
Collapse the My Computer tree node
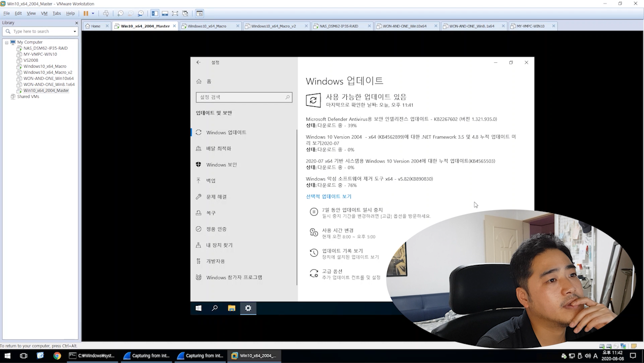pos(7,42)
